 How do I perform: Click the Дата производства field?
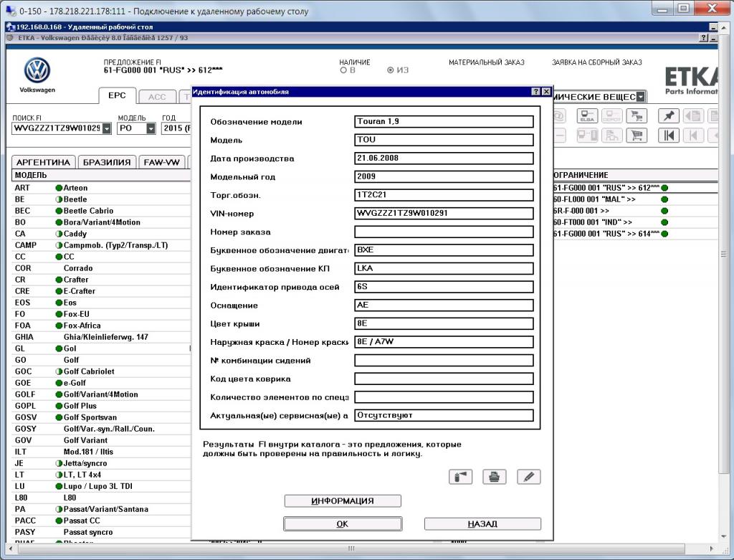(x=444, y=158)
